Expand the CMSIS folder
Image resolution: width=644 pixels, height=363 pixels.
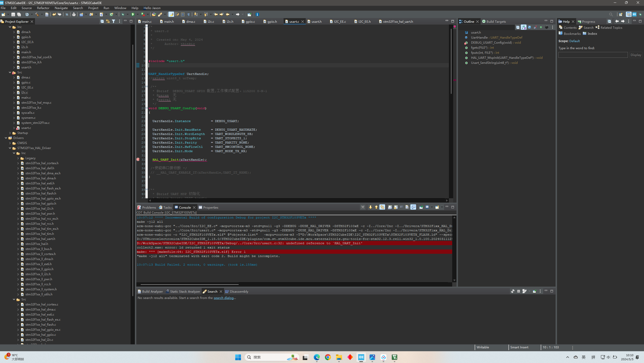coord(10,143)
